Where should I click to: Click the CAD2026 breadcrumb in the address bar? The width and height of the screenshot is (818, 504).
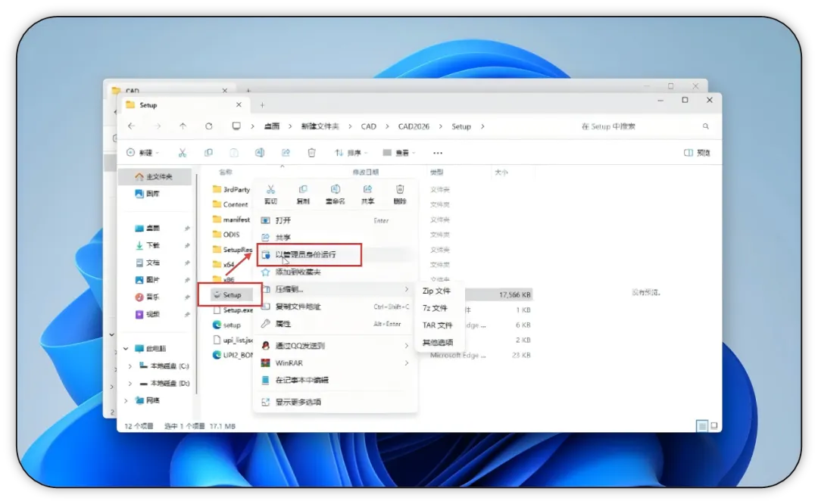tap(414, 126)
